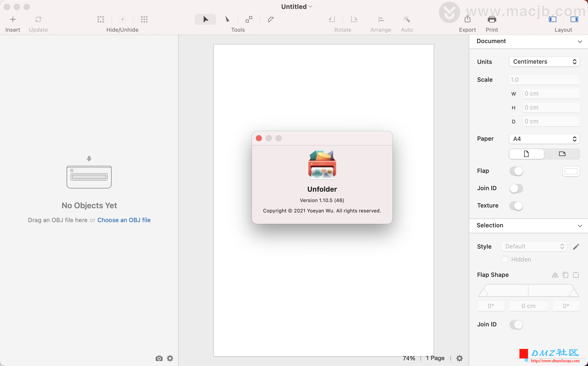Click the D depth field

click(551, 121)
